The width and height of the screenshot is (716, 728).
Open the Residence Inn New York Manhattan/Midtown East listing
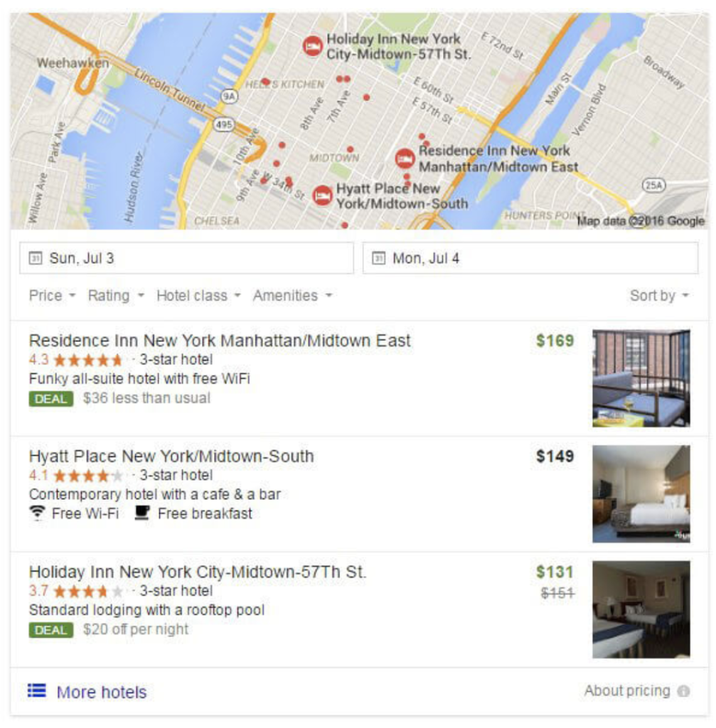(x=220, y=341)
